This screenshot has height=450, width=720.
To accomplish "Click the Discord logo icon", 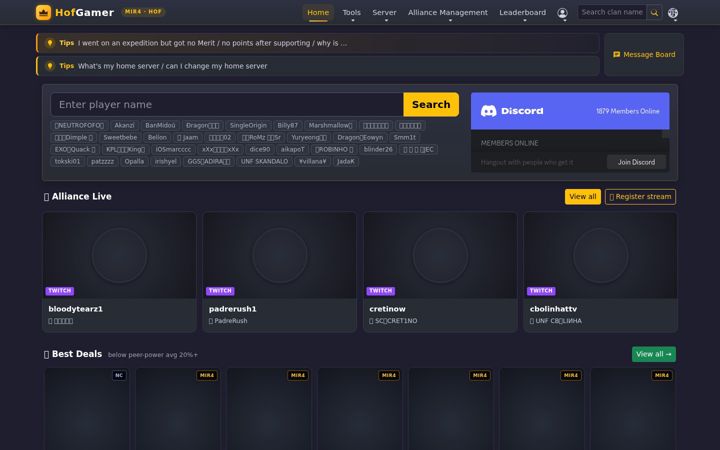I will (488, 111).
